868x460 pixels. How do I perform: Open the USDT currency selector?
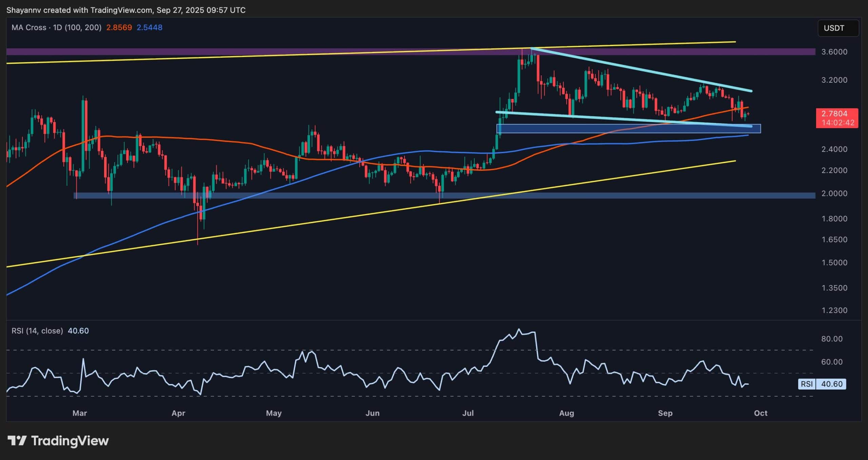pos(837,28)
